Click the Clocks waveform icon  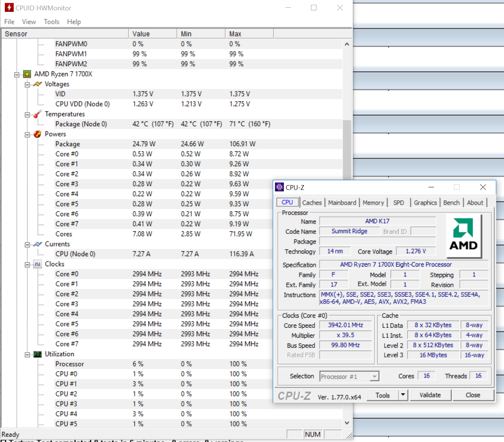point(37,264)
